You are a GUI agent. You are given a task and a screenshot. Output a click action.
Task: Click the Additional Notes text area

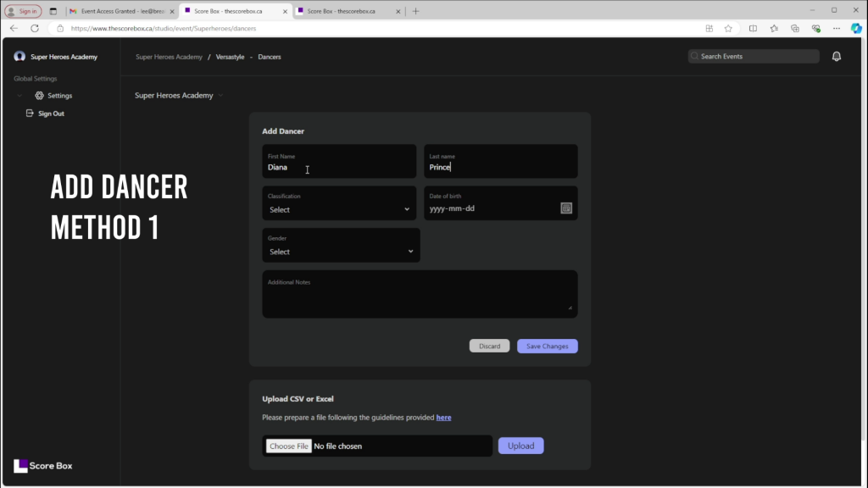(x=420, y=297)
